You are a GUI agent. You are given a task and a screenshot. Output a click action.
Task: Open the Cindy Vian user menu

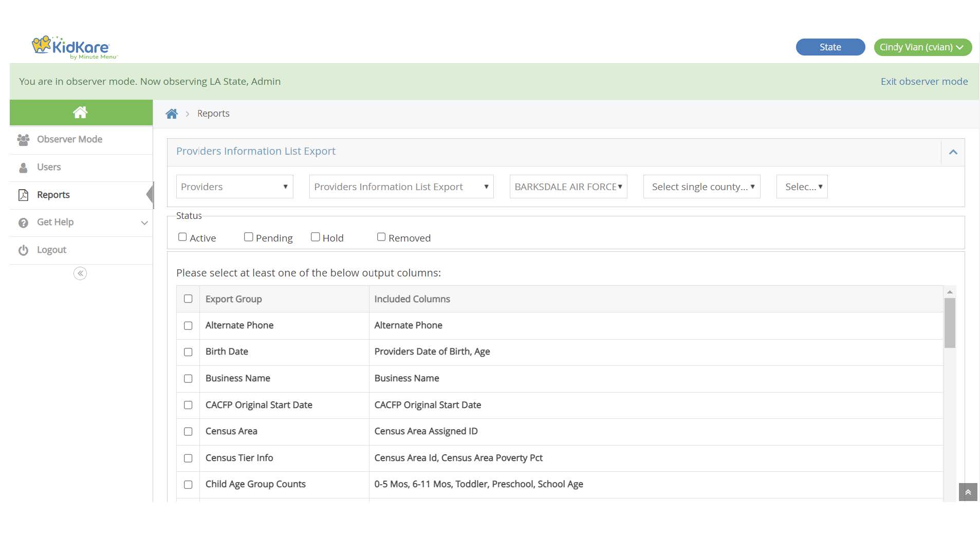[x=922, y=47]
